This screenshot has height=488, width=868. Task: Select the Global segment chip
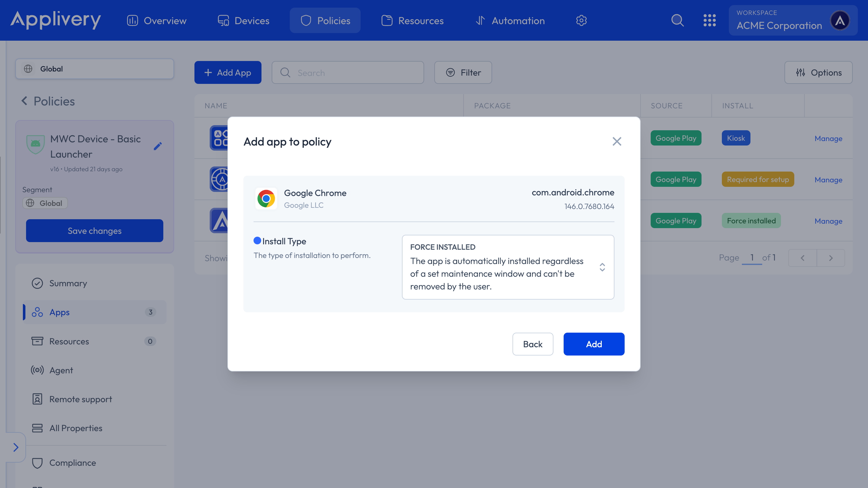[x=45, y=203]
